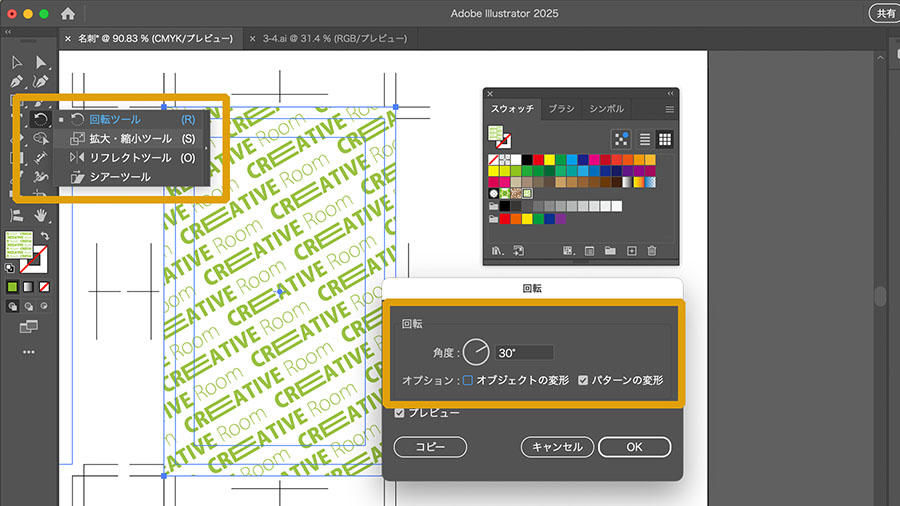Apply Color mode button in toolbar
Viewport: 900px width, 506px height.
12,287
